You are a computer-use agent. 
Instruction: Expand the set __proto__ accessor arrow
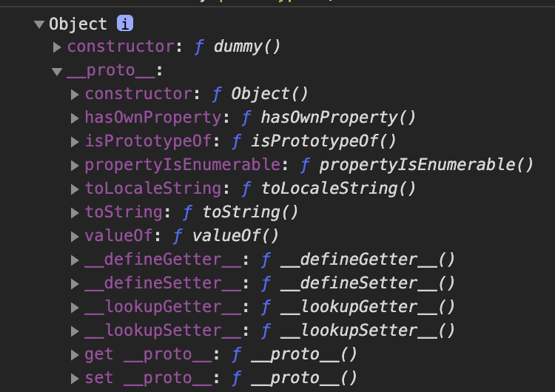(75, 379)
